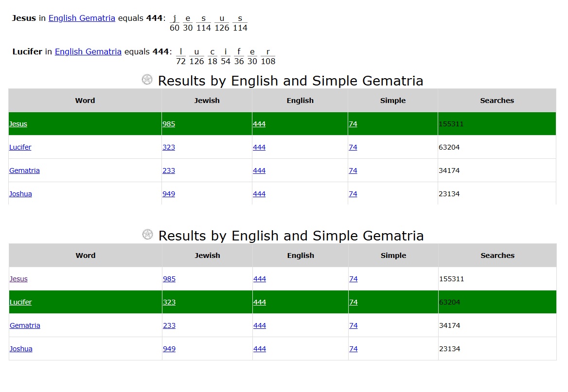
Task: Click Searches column header in second table
Action: (x=497, y=256)
